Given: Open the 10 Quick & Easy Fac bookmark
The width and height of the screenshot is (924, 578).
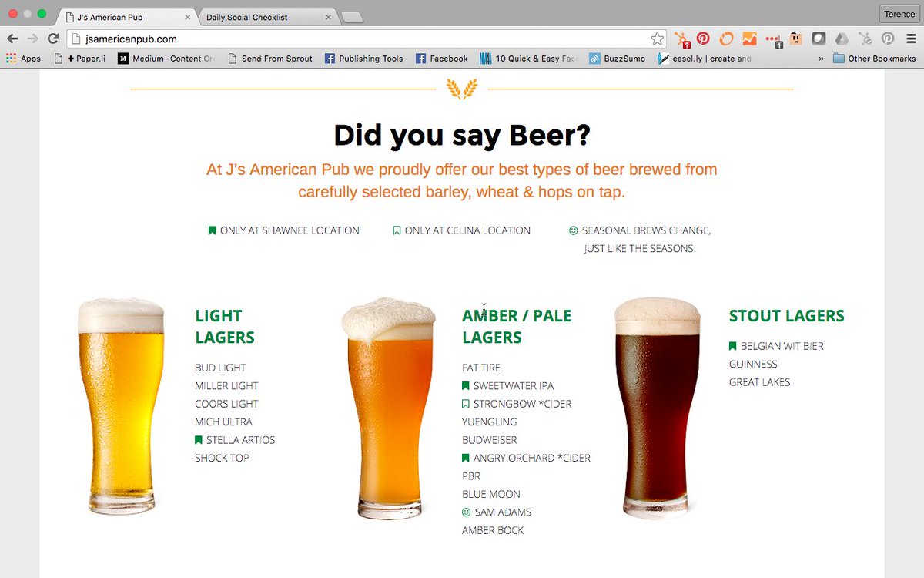Looking at the screenshot, I should click(527, 59).
